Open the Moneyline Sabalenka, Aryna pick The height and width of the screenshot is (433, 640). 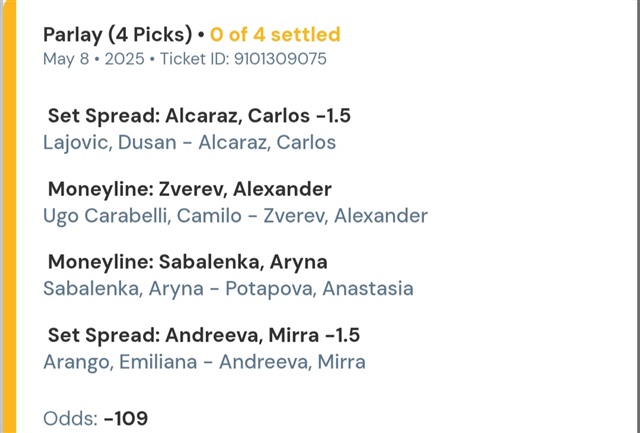pyautogui.click(x=188, y=262)
